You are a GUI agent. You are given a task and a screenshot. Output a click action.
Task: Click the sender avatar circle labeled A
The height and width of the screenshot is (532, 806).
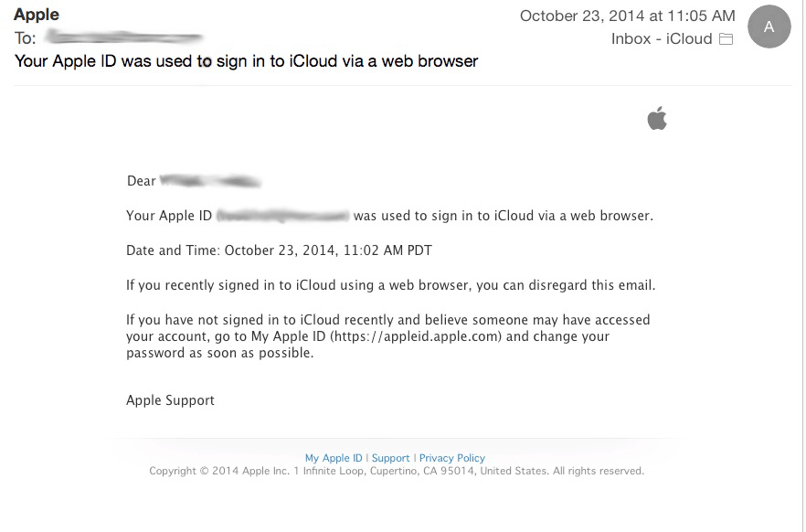tap(769, 27)
